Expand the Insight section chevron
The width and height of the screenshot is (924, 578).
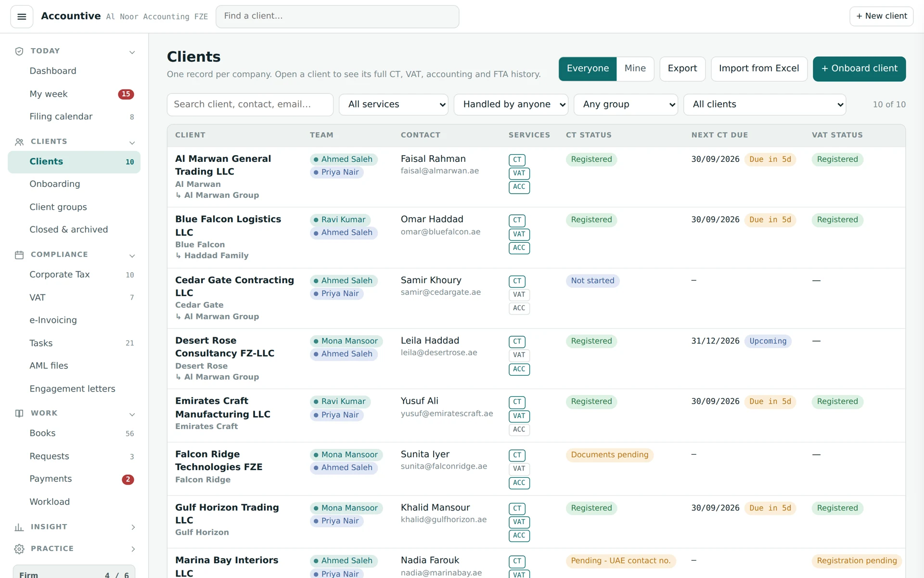(133, 527)
